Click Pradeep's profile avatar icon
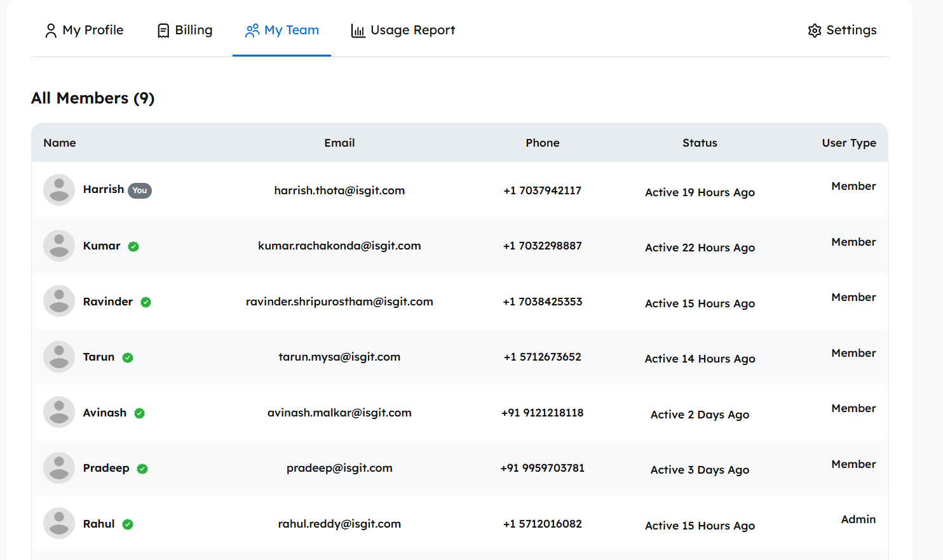The image size is (943, 560). tap(59, 468)
